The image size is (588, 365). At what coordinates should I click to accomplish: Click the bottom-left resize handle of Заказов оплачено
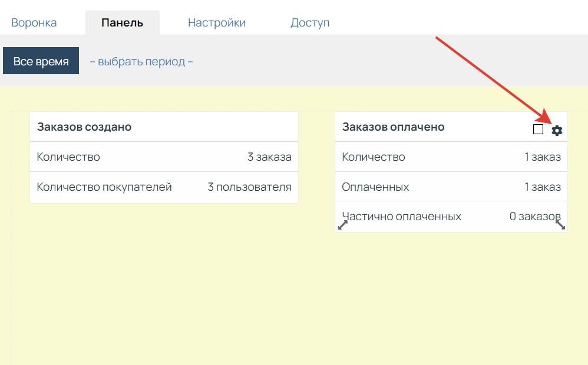tap(343, 225)
